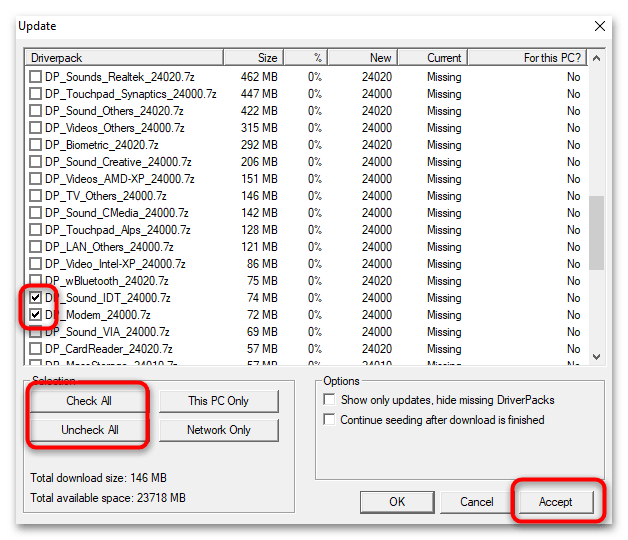Close the Update dialog window
This screenshot has width=628, height=540.
(600, 26)
